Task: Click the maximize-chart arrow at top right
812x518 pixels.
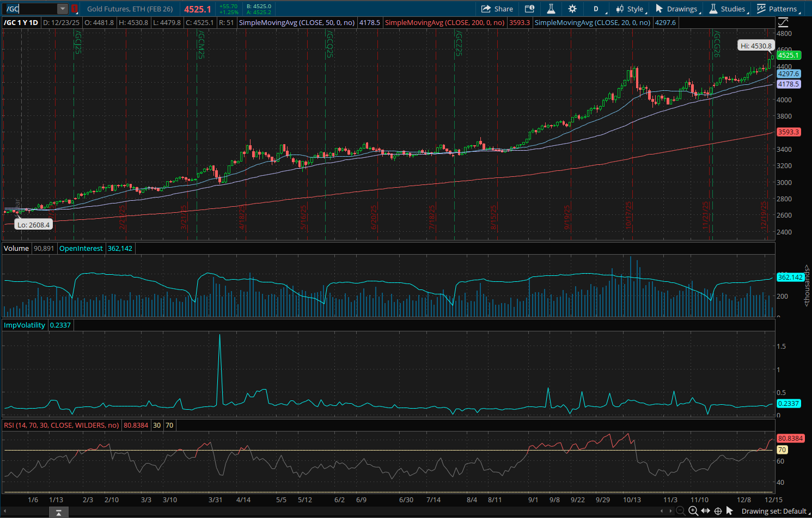Action: (783, 22)
